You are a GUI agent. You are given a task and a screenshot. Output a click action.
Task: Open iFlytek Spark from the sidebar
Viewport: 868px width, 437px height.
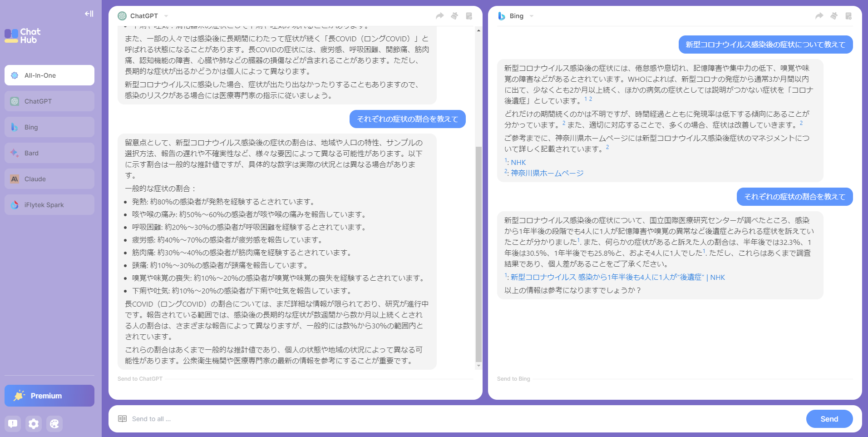49,205
